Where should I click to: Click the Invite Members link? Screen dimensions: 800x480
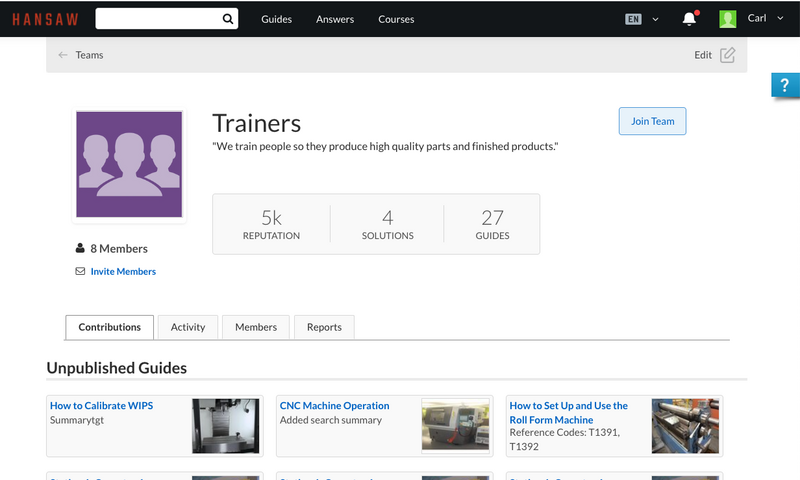coord(123,271)
